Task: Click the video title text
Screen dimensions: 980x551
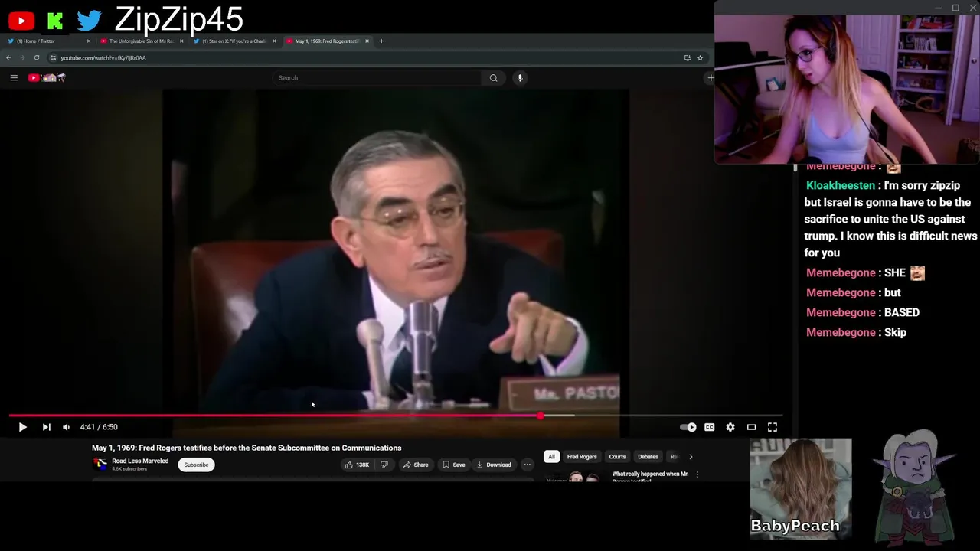Action: pos(247,448)
